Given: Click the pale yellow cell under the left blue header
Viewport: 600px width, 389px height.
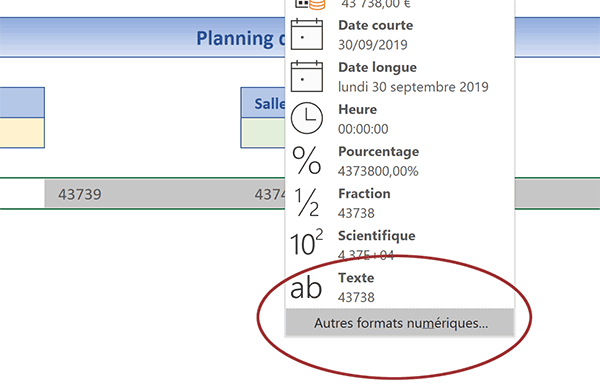Looking at the screenshot, I should [22, 132].
